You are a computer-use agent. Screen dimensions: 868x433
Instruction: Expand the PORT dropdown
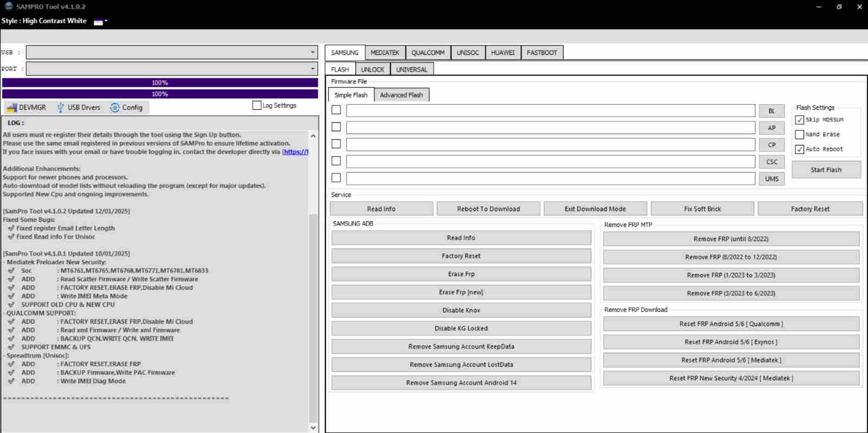coord(312,69)
